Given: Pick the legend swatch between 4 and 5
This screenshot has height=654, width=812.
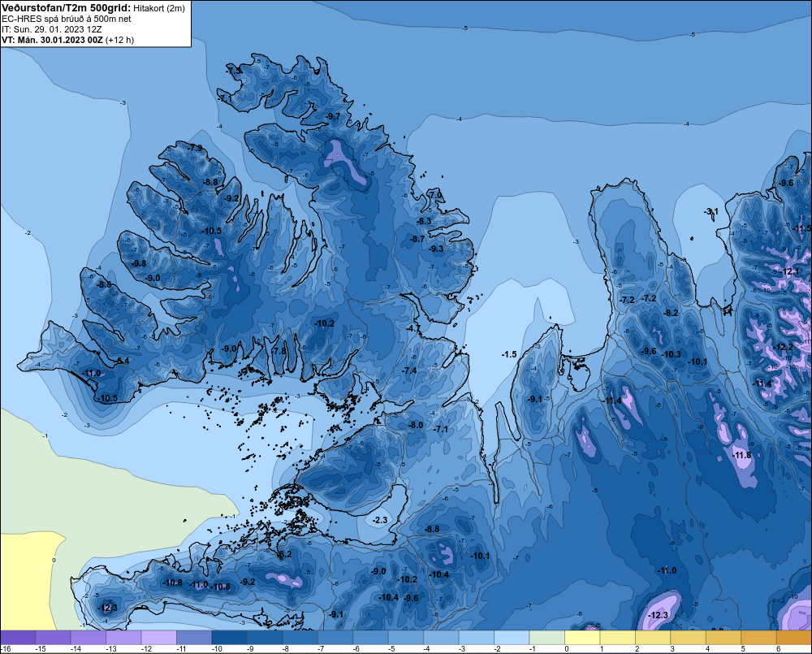Looking at the screenshot, I should click(723, 638).
